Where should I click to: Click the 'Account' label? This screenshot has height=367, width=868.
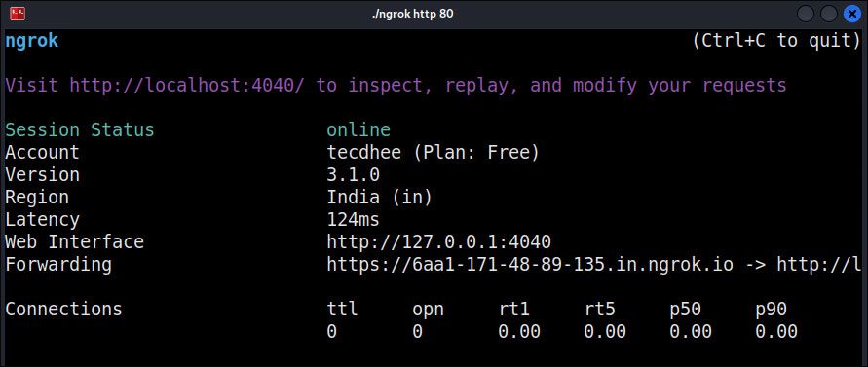tap(42, 152)
